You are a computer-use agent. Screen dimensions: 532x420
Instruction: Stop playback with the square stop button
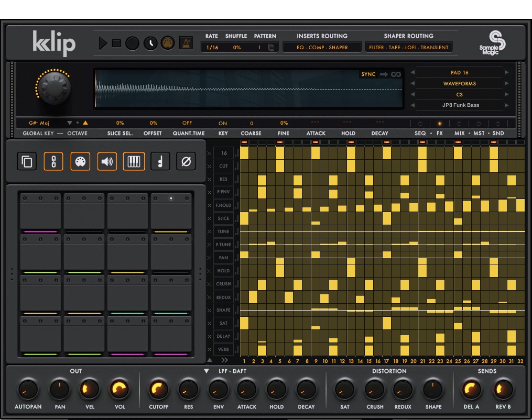(x=116, y=43)
